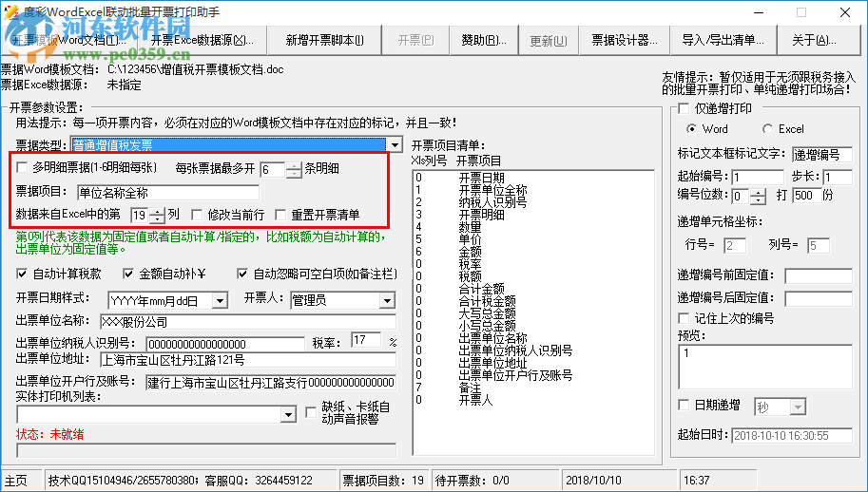The width and height of the screenshot is (868, 492).
Task: Open 票据设计器 button
Action: (625, 40)
